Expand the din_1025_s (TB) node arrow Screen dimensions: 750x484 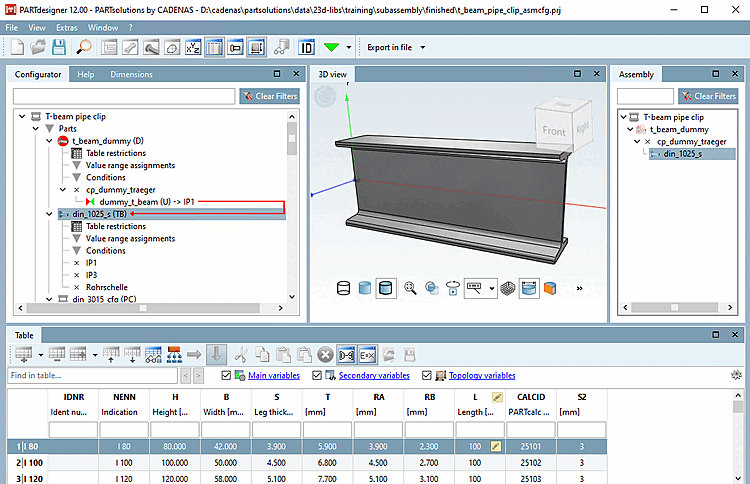(x=50, y=214)
